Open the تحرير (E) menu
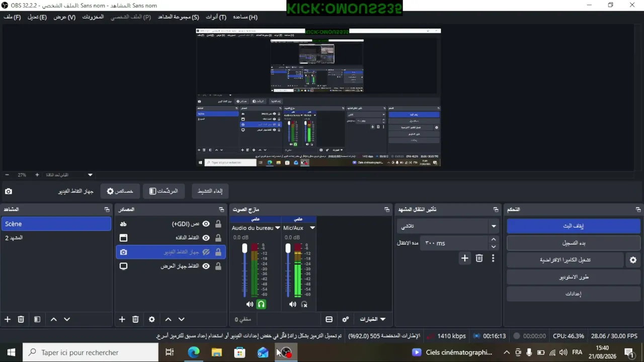 (x=37, y=17)
